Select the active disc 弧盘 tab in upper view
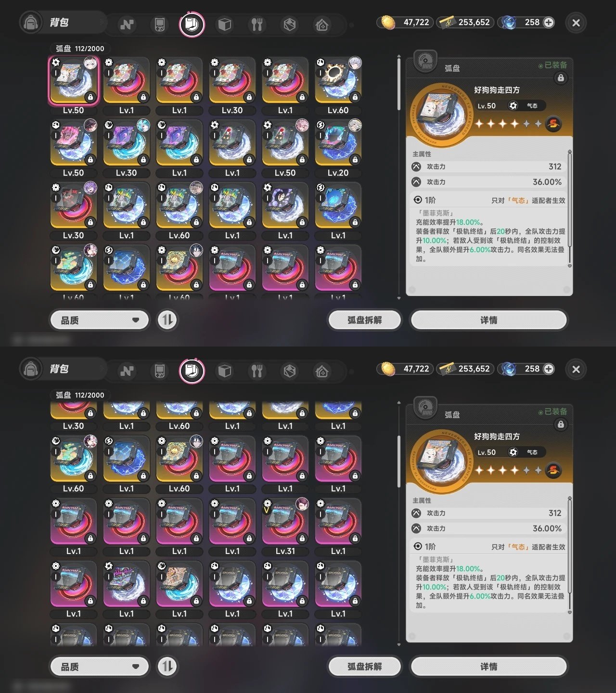This screenshot has height=693, width=616. click(192, 25)
